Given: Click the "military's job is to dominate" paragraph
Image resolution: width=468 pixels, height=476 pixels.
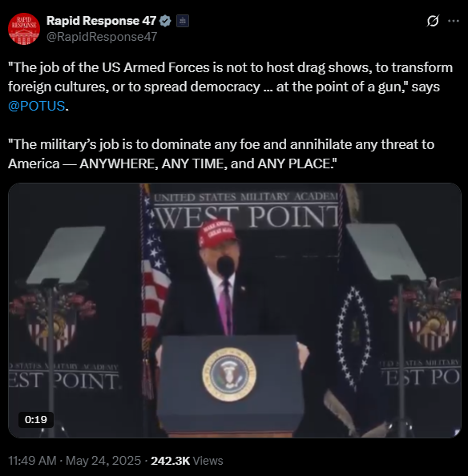Looking at the screenshot, I should click(x=221, y=154).
